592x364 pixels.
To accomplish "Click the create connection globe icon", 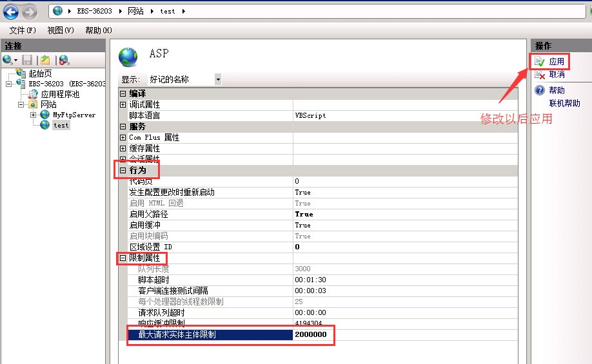I will [x=8, y=60].
